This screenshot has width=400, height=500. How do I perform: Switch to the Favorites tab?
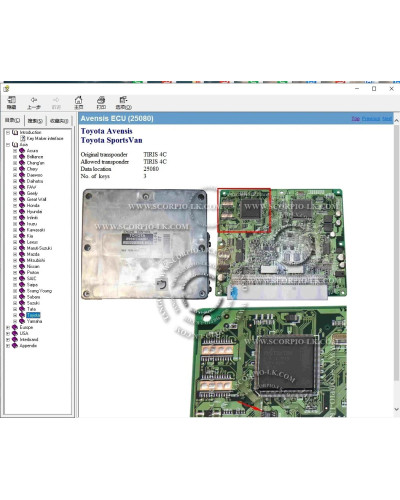[59, 121]
